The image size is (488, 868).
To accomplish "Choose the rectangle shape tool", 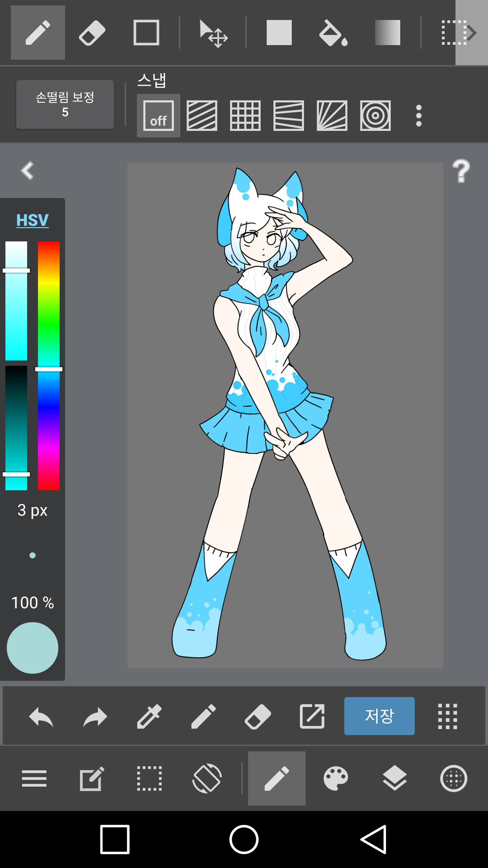I will [146, 33].
